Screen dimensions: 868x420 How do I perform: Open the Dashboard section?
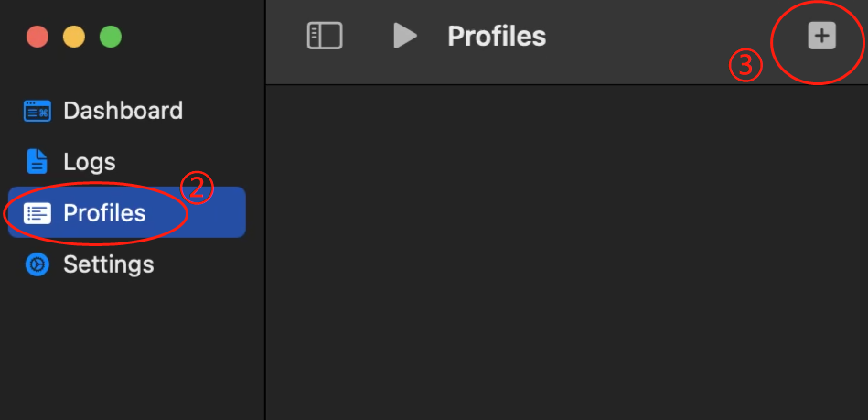pos(123,111)
